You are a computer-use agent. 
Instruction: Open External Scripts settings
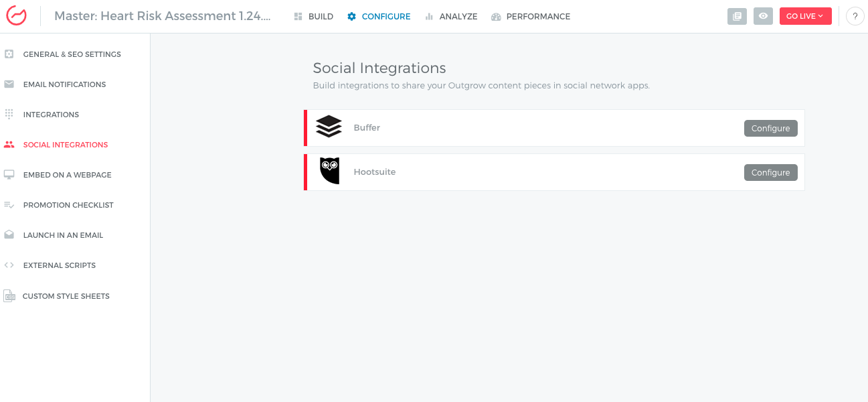pyautogui.click(x=60, y=265)
